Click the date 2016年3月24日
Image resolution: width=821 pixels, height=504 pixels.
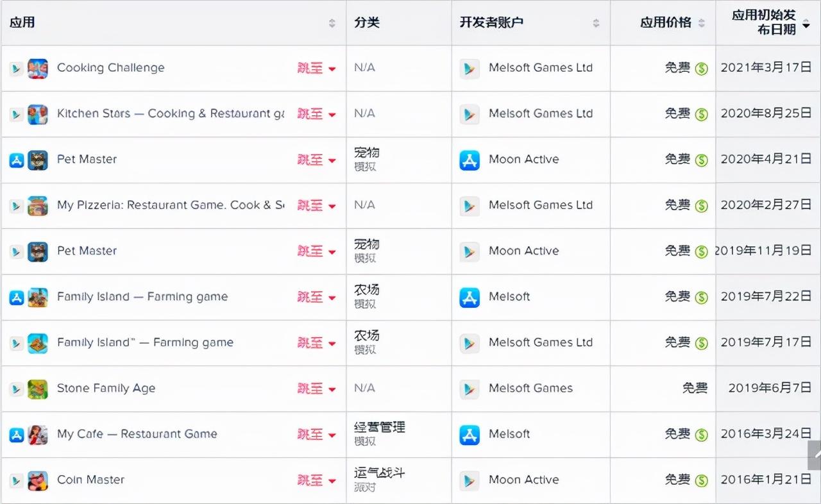[766, 434]
